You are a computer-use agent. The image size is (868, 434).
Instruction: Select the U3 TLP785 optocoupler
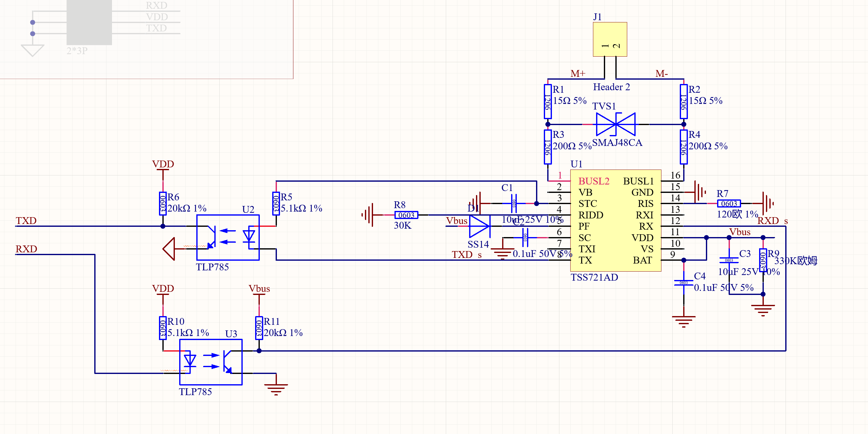[211, 362]
